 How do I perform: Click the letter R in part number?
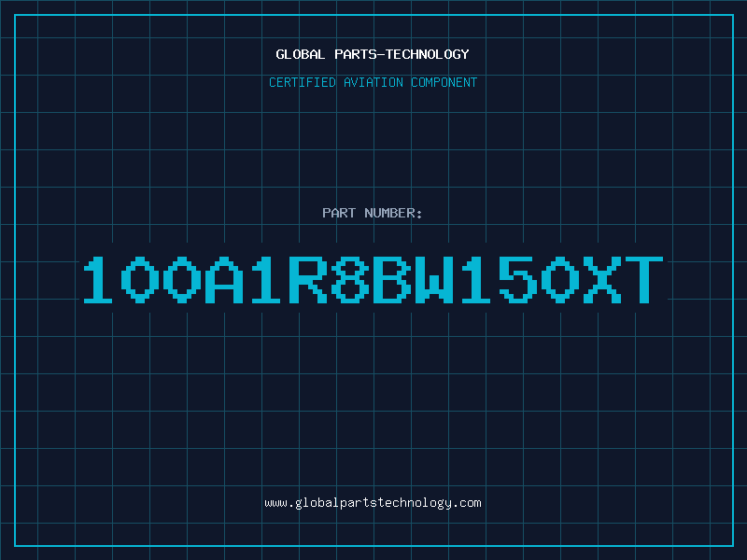point(308,279)
